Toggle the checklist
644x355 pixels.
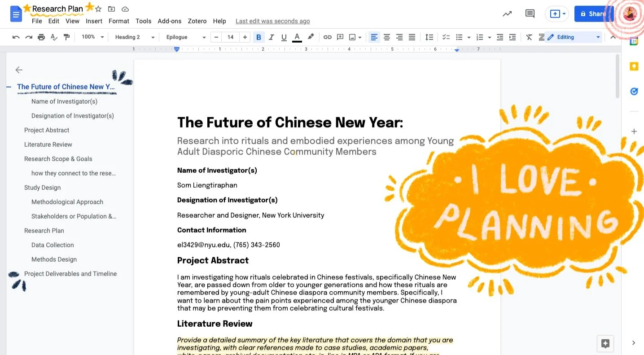pyautogui.click(x=446, y=37)
